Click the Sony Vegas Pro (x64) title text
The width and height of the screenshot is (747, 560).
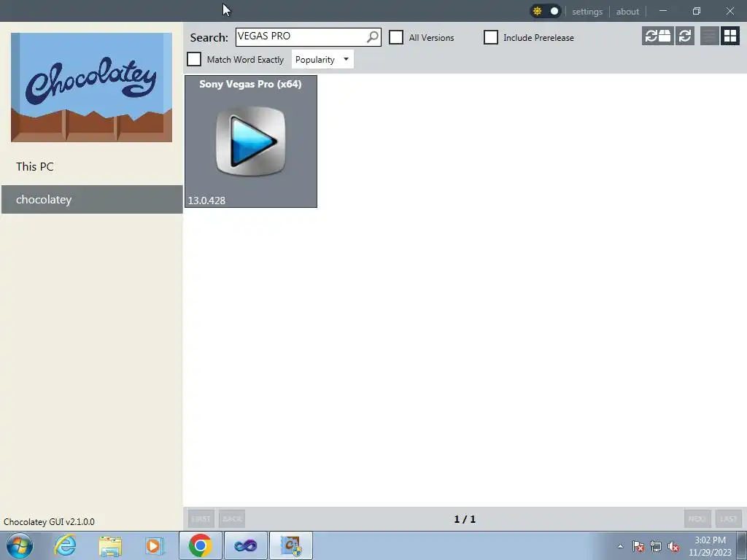(x=251, y=85)
